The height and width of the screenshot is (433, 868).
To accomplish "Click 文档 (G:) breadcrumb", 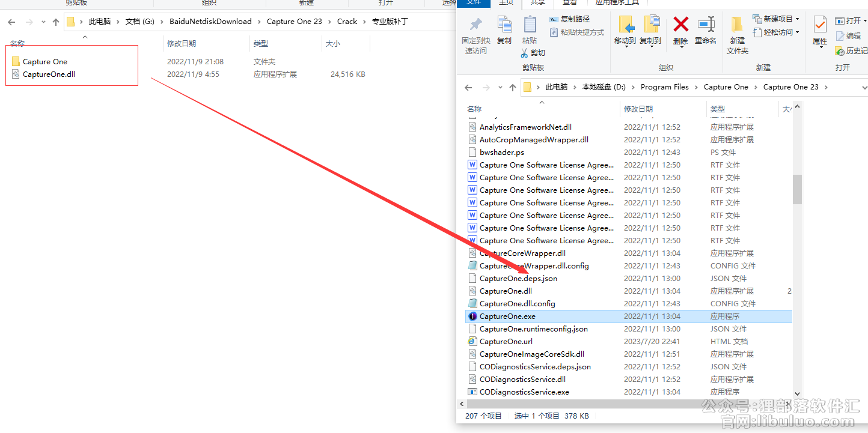I will 139,22.
